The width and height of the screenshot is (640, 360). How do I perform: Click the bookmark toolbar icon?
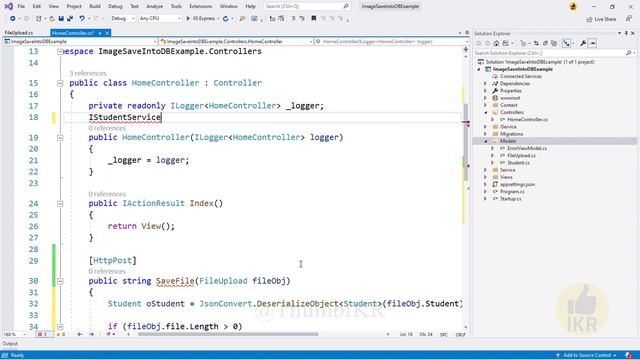[x=313, y=19]
